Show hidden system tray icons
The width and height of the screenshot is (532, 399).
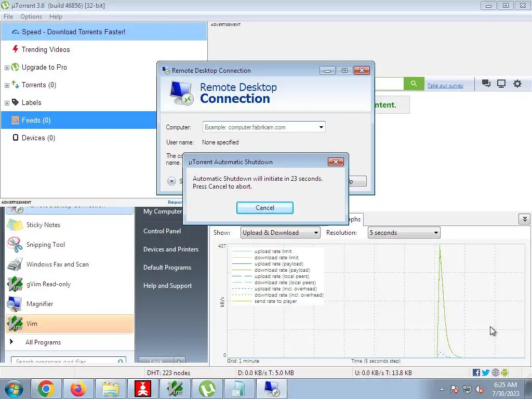click(x=442, y=389)
